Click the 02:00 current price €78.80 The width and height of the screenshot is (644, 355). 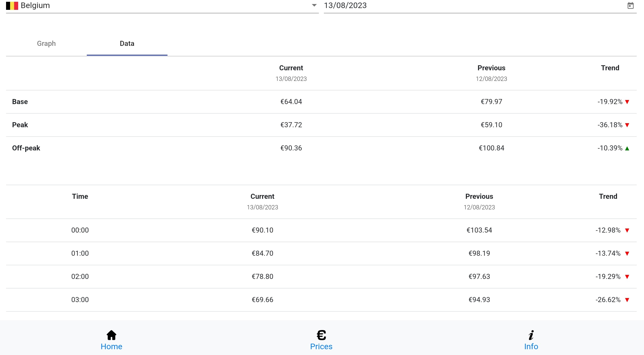click(x=262, y=276)
